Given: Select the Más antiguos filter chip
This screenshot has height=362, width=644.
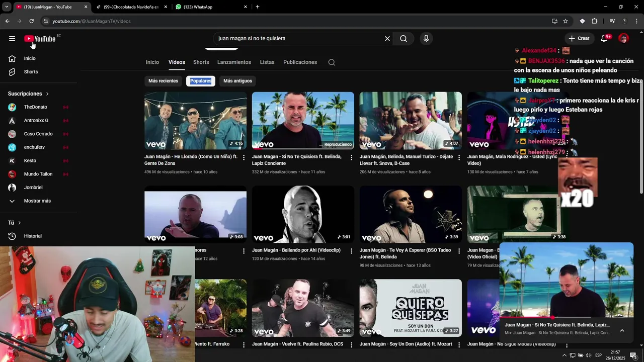Looking at the screenshot, I should coord(237,81).
